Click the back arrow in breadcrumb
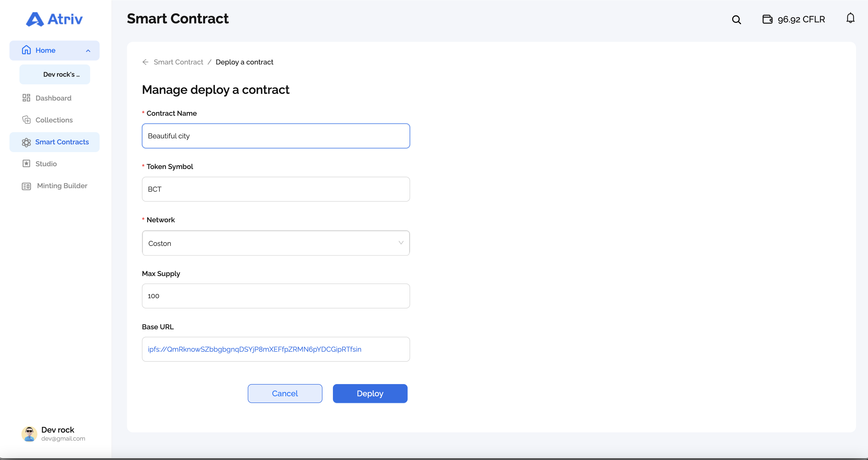868x460 pixels. pyautogui.click(x=145, y=62)
